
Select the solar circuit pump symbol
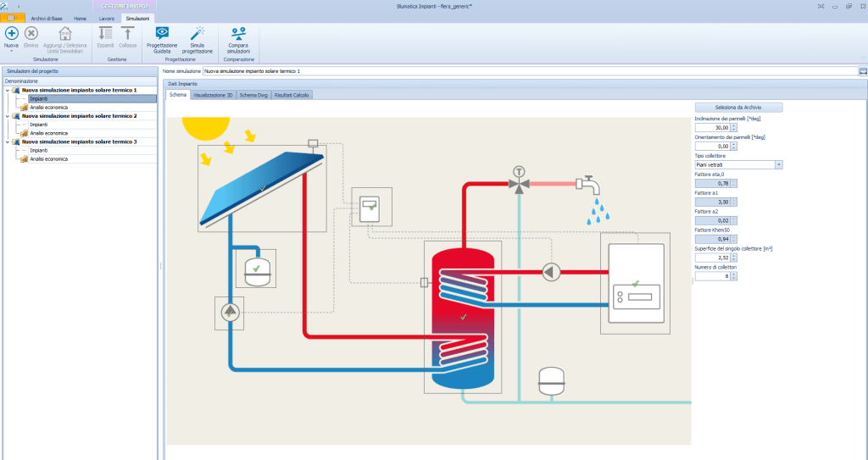tap(230, 313)
